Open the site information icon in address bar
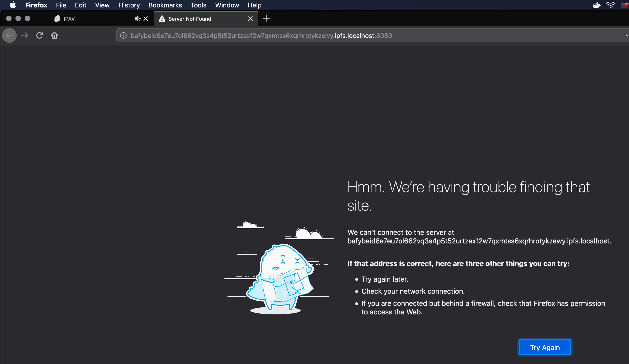Screen dimensions: 629x364 pyautogui.click(x=123, y=35)
